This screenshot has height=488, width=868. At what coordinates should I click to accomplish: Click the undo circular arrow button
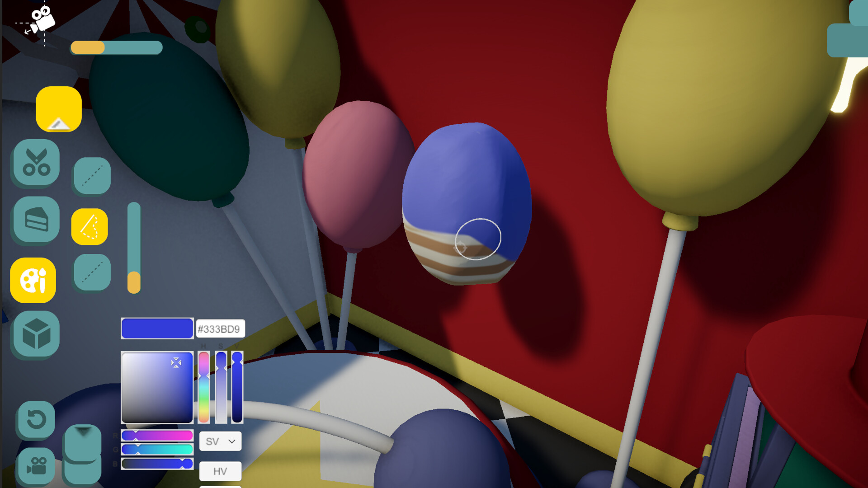[36, 420]
